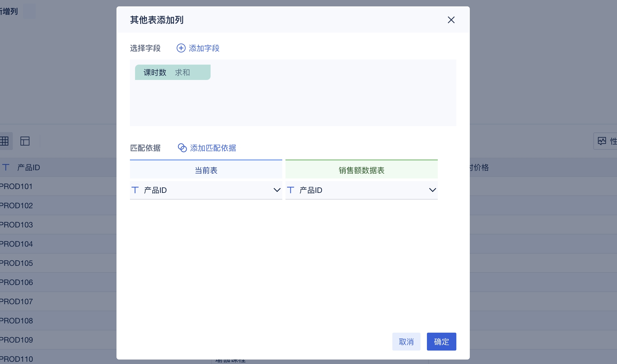
Task: Click the overlapping circles match icon
Action: click(x=182, y=148)
